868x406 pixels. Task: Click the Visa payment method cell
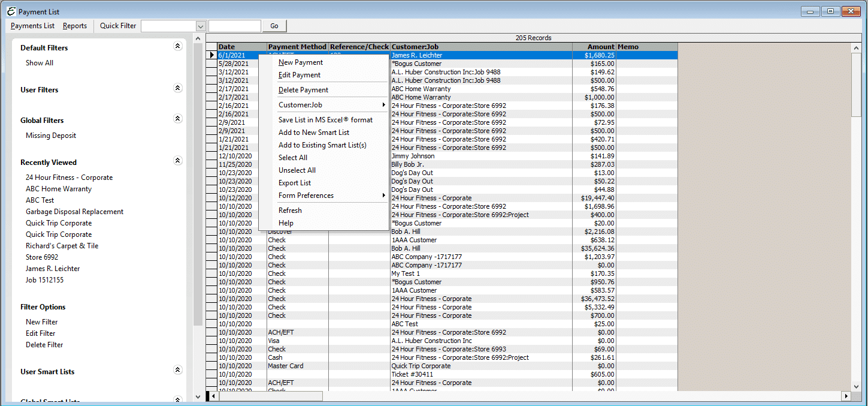coord(298,341)
